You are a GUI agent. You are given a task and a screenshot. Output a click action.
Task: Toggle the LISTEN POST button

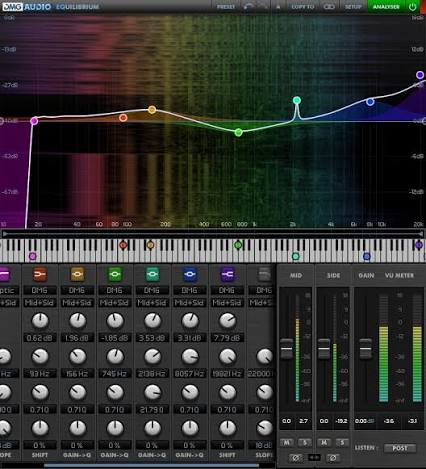point(400,448)
